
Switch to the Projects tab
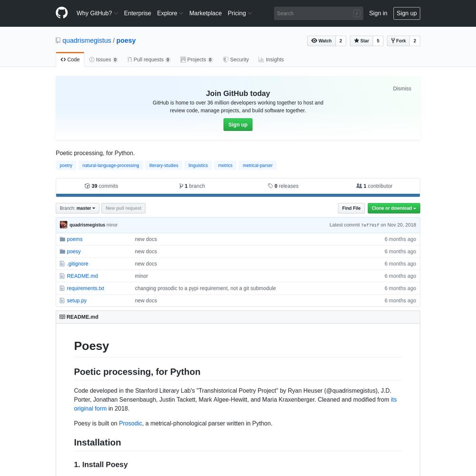tap(197, 59)
